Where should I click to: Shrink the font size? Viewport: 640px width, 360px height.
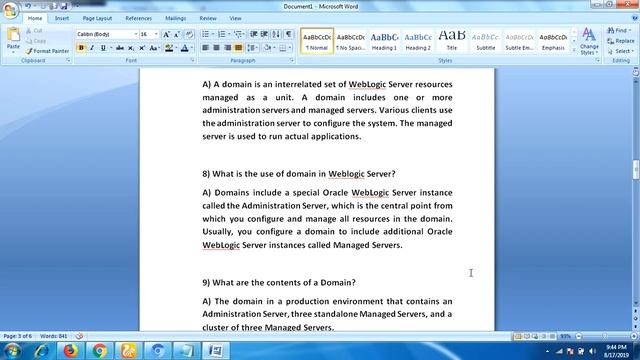click(177, 34)
